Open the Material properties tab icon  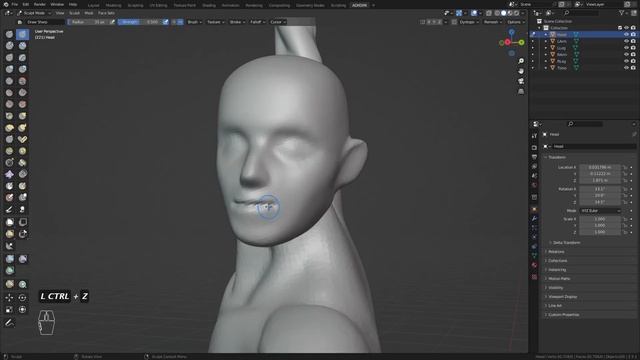tap(534, 265)
